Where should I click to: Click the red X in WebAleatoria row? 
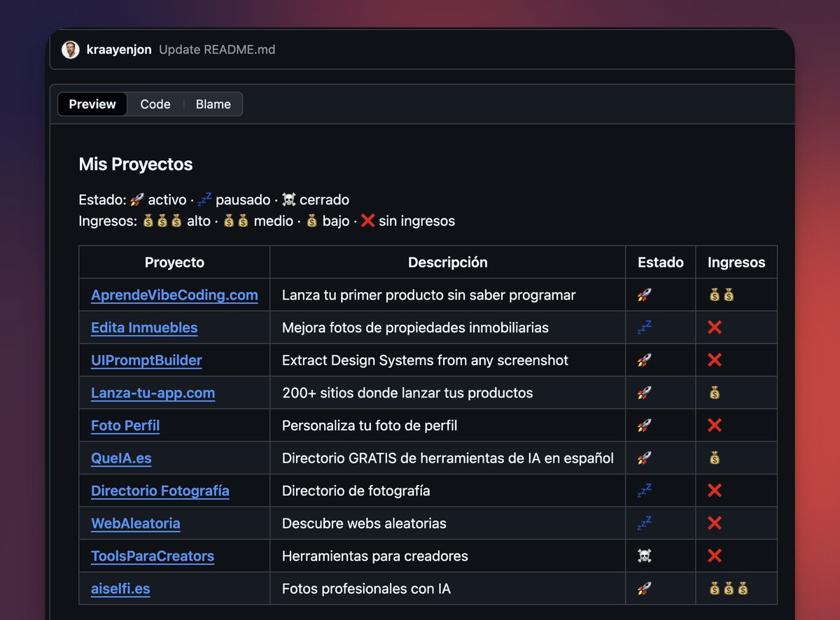[x=715, y=523]
